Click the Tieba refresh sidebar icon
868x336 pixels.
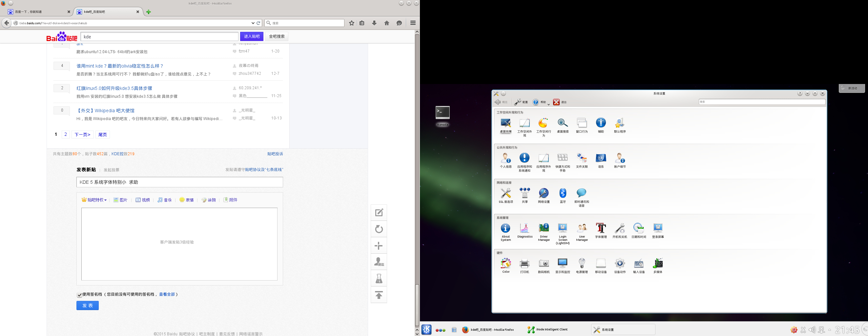(x=379, y=229)
